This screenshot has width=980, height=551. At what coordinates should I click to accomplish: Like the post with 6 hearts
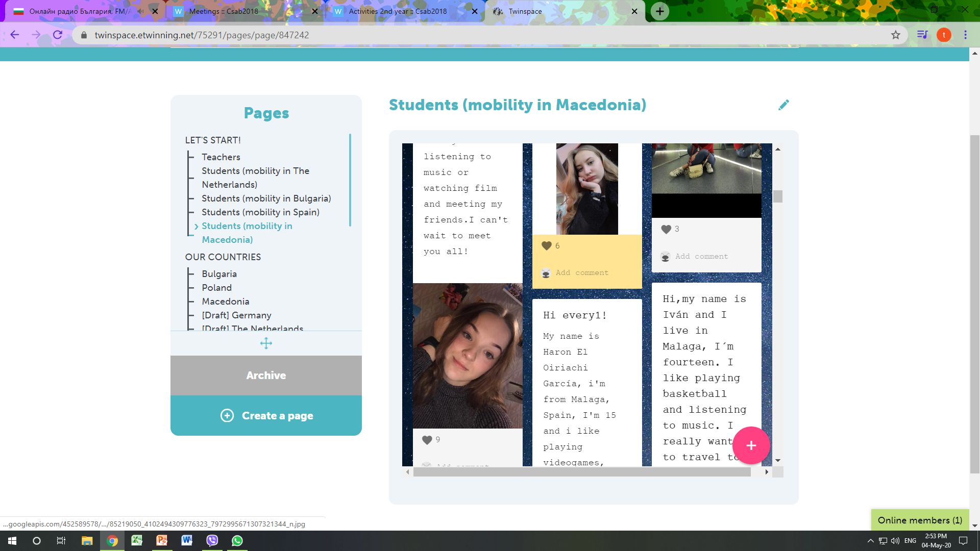[546, 246]
